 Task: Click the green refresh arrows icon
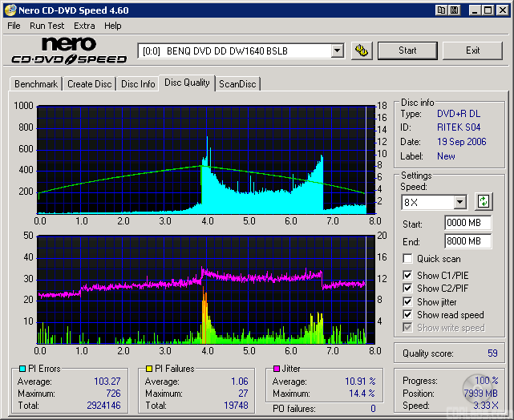pos(484,202)
